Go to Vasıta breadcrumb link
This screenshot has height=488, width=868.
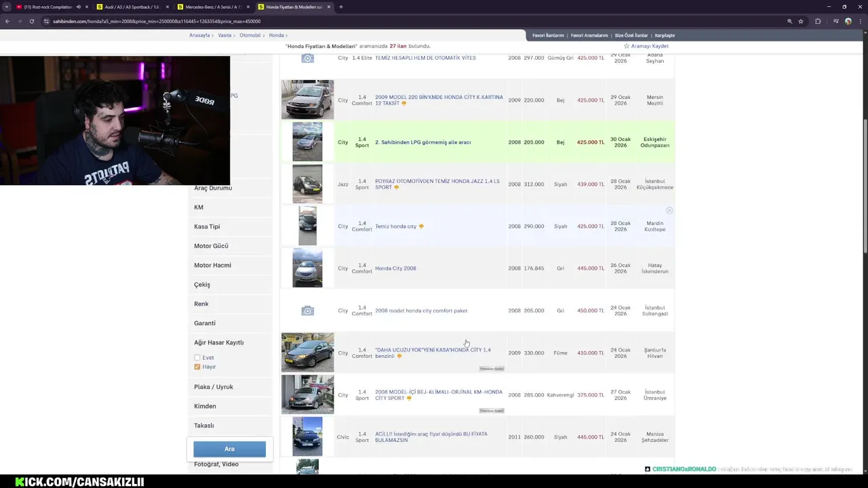224,35
